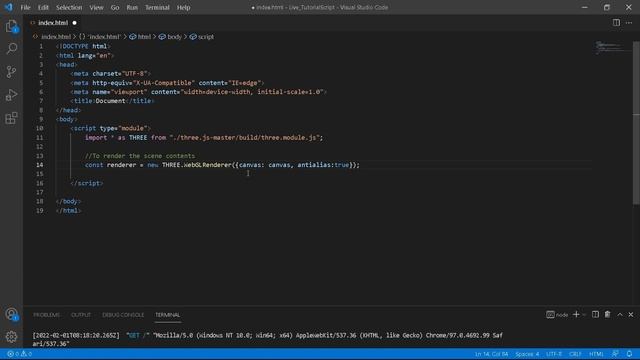Maximize the panel size chevron
The image size is (640, 360).
620,314
